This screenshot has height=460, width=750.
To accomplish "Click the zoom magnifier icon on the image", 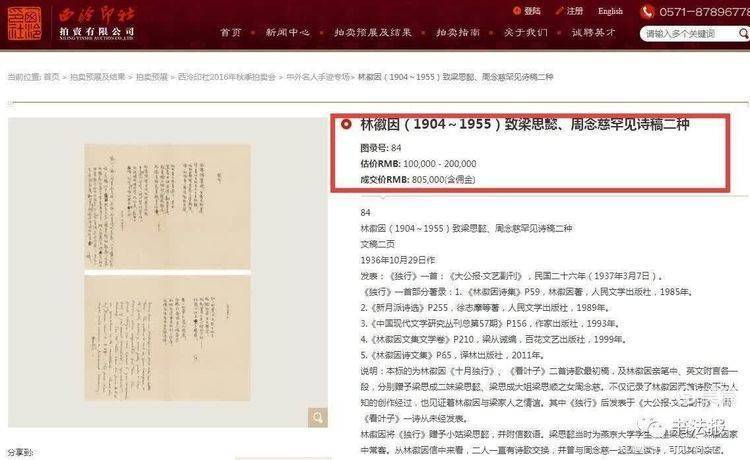I will [318, 417].
